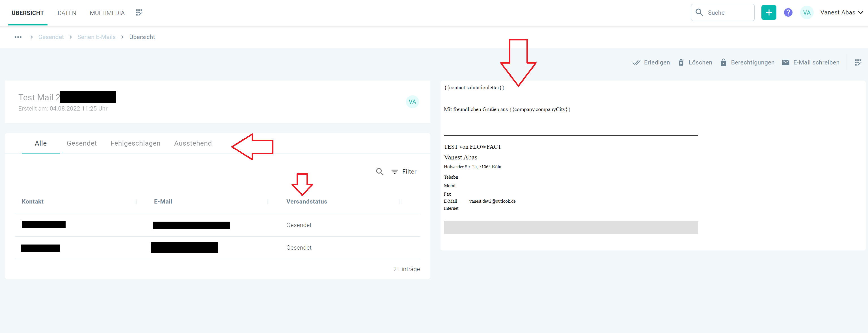The image size is (868, 333).
Task: Click the {{contact.salutationletter}} placeholder text
Action: [474, 88]
